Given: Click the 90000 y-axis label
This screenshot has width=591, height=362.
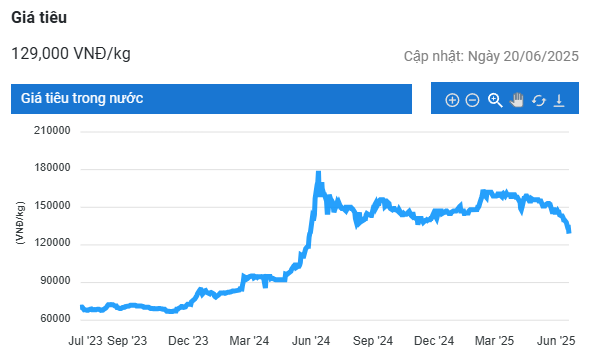Looking at the screenshot, I should click(55, 281).
